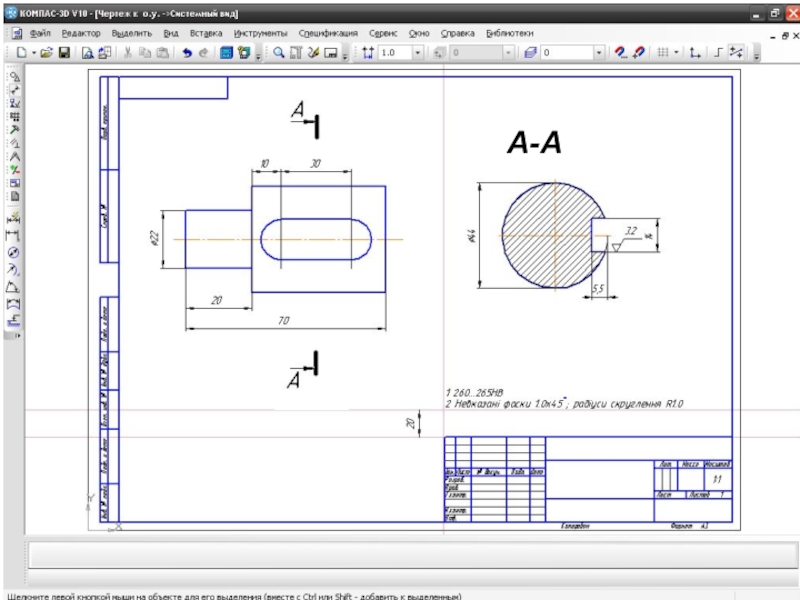Open the Инструменты menu

pos(260,32)
